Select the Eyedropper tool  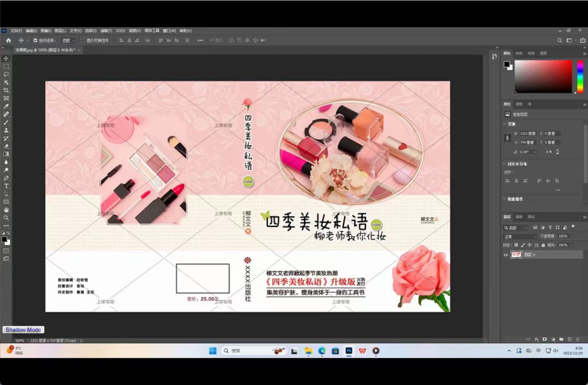pos(6,106)
